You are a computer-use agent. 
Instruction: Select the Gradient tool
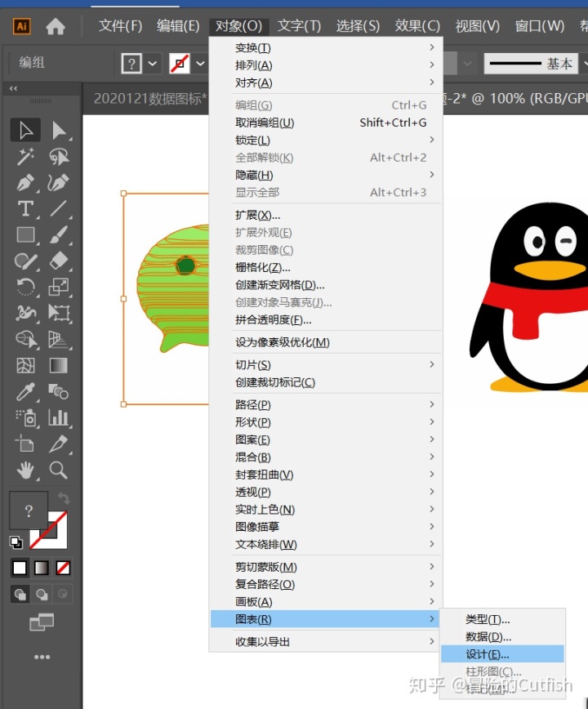coord(59,365)
